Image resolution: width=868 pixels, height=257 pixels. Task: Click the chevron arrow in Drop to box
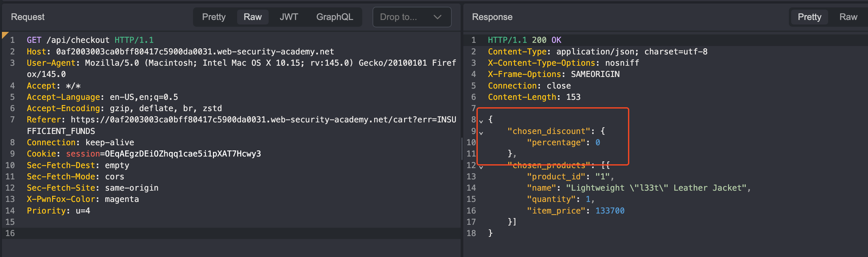[x=437, y=17]
